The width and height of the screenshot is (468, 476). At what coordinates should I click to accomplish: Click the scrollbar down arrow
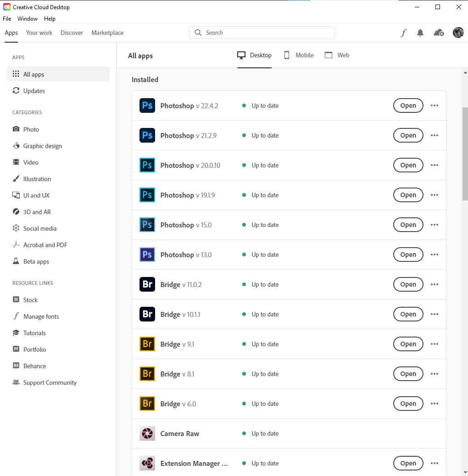pyautogui.click(x=465, y=473)
